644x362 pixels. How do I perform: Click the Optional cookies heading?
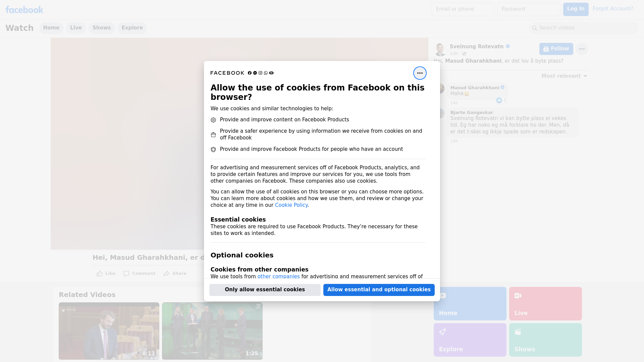coord(242,255)
